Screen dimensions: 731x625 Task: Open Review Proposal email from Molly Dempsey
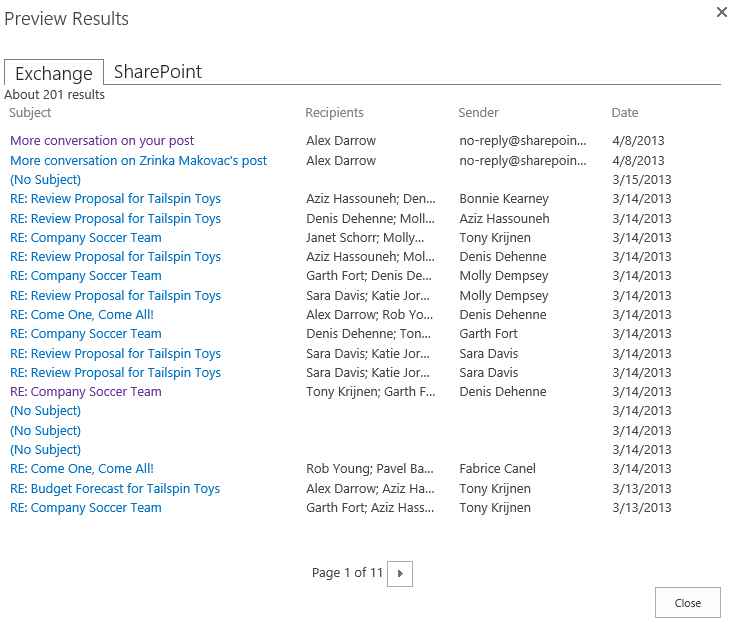click(x=116, y=295)
